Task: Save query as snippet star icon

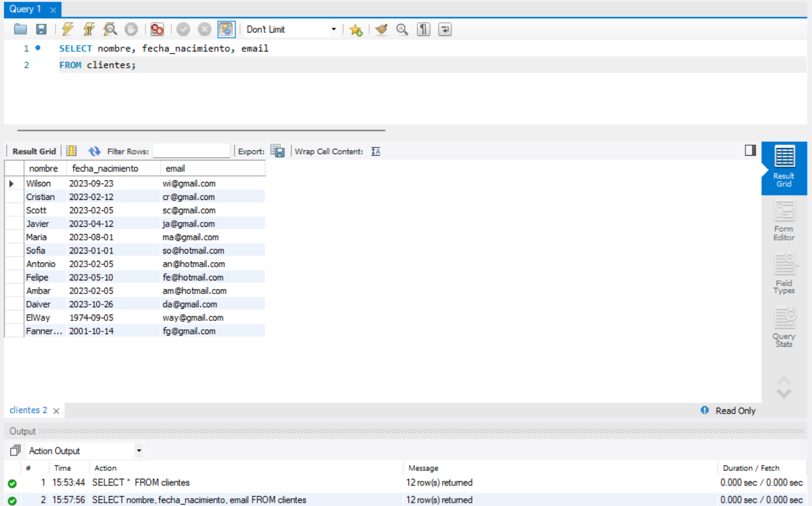Action: click(x=356, y=30)
